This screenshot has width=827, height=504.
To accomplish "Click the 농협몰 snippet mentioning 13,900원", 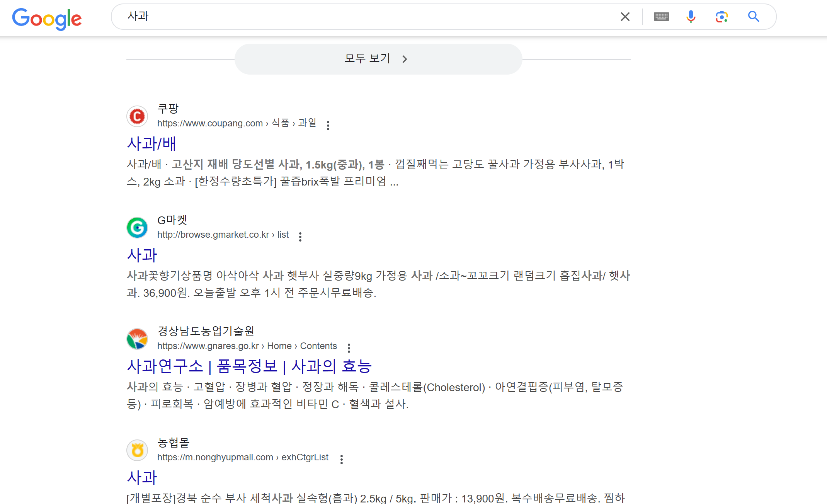I will (x=376, y=498).
